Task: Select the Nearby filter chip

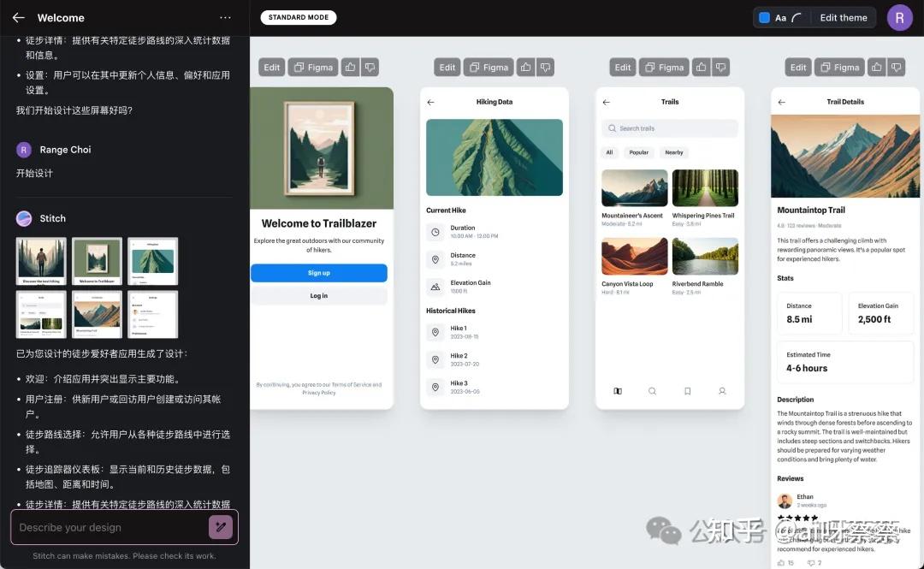Action: (673, 152)
